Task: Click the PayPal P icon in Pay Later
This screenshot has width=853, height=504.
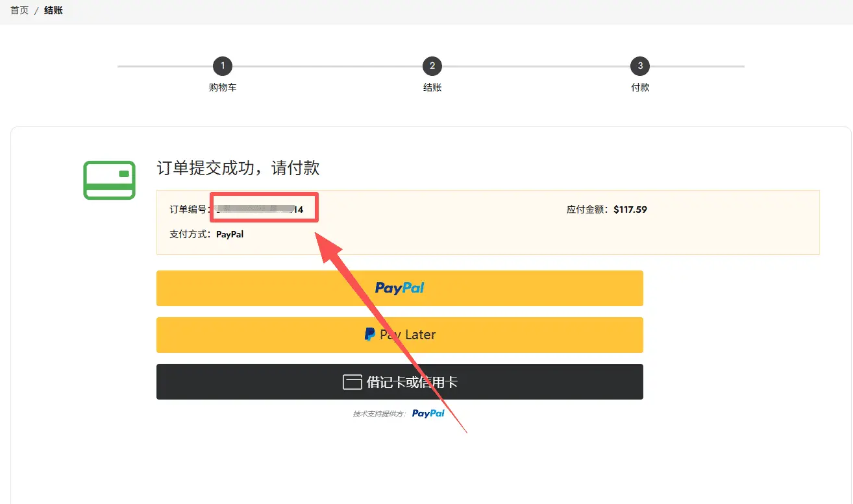Action: (369, 335)
